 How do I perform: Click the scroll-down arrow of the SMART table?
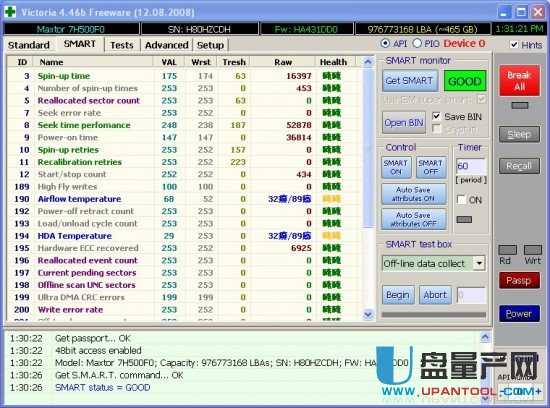tap(368, 314)
